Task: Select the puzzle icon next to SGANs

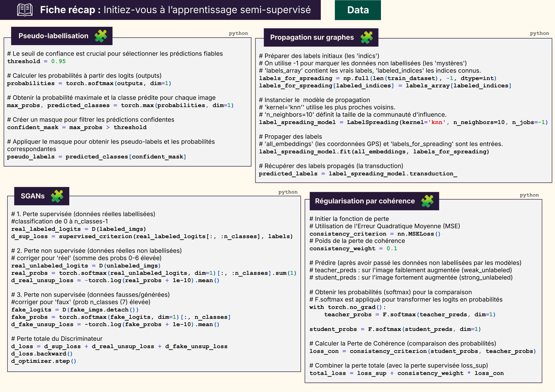Action: pos(57,196)
